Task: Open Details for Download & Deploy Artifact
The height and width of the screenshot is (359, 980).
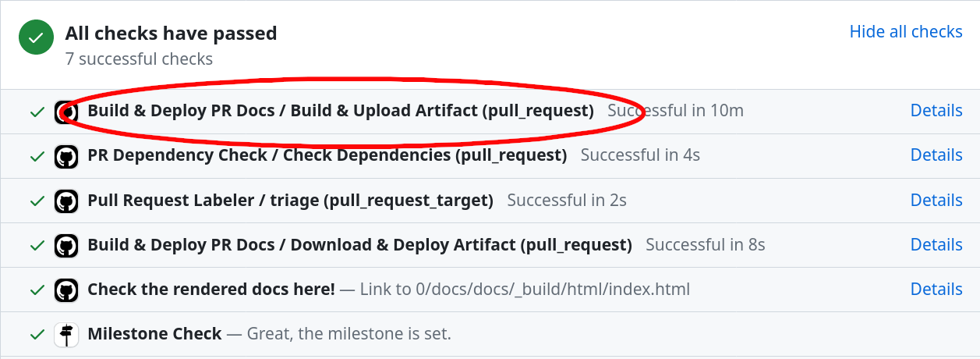Action: click(x=936, y=245)
